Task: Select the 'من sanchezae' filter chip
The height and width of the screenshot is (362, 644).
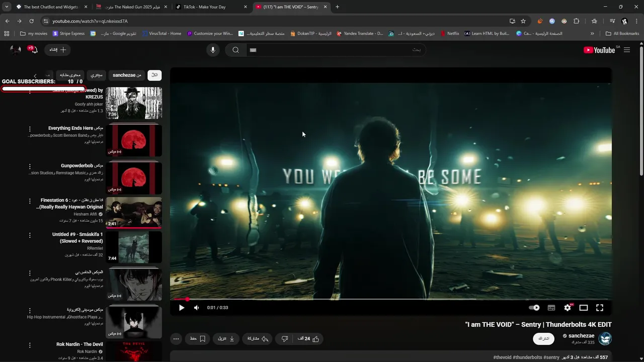Action: [127, 75]
